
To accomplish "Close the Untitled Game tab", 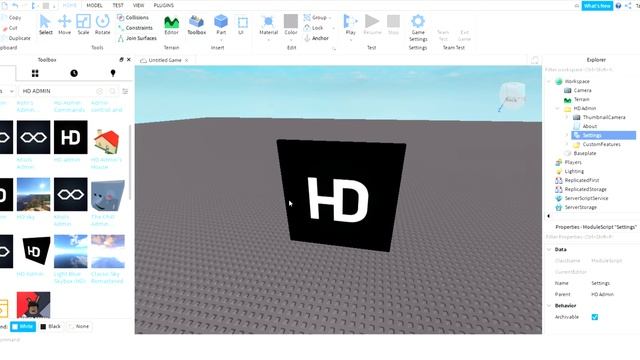I will pos(187,60).
